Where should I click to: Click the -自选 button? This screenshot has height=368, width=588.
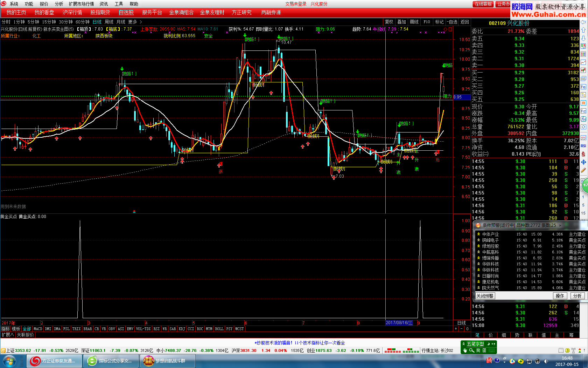(452, 22)
